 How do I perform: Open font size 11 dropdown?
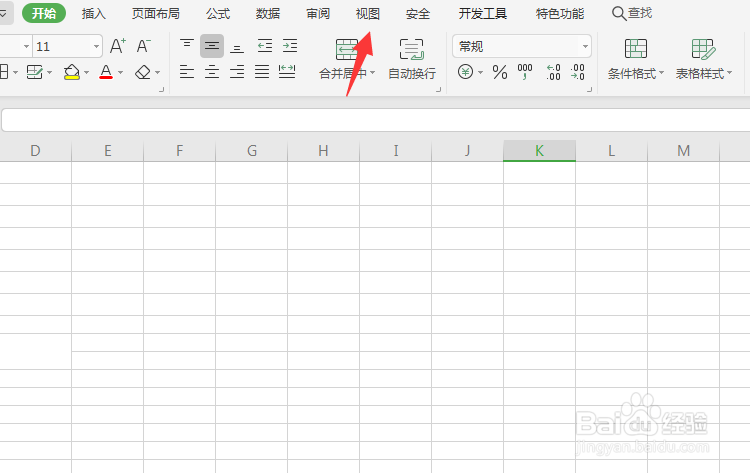[96, 46]
